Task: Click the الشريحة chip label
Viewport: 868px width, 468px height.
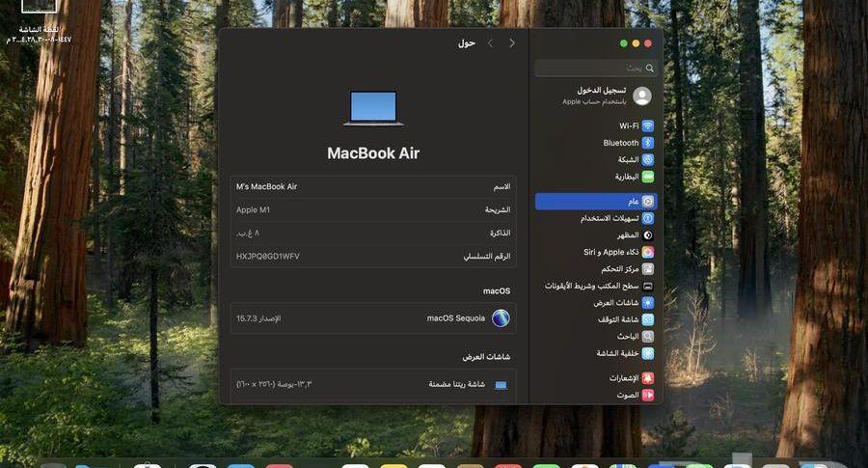Action: click(x=498, y=210)
